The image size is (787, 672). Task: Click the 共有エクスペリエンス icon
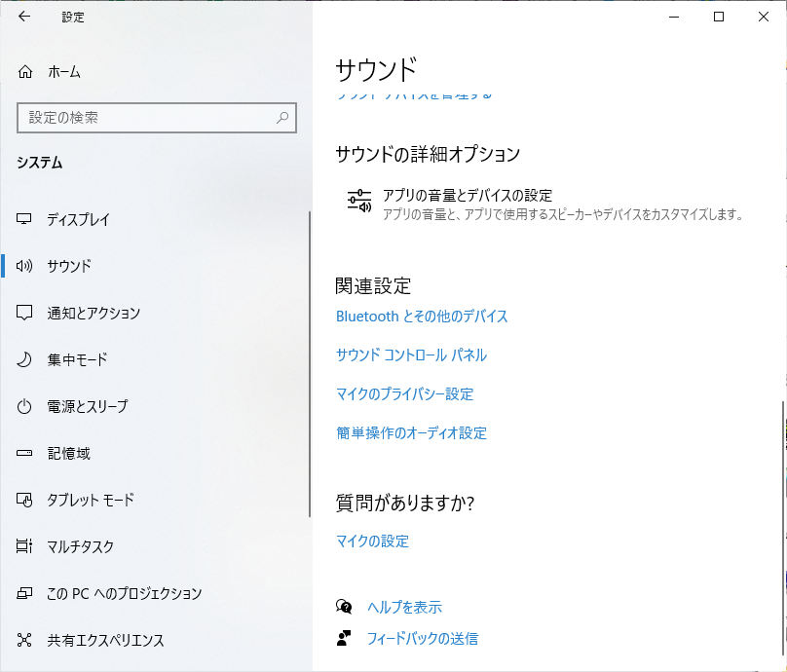tap(24, 640)
